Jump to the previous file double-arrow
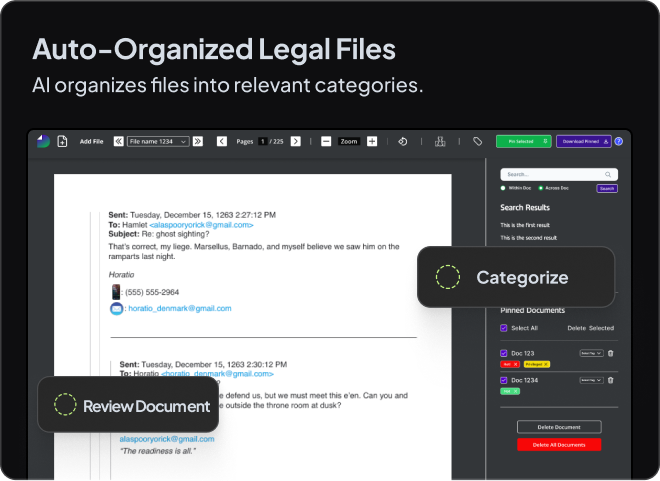The image size is (660, 481). [119, 142]
